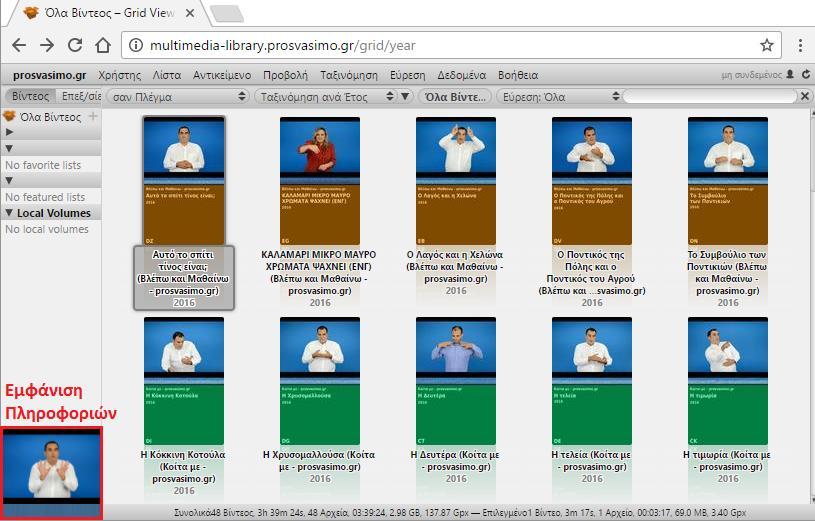Viewport: 815px width, 521px height.
Task: Switch to the Βίντεος tab
Action: (x=30, y=96)
